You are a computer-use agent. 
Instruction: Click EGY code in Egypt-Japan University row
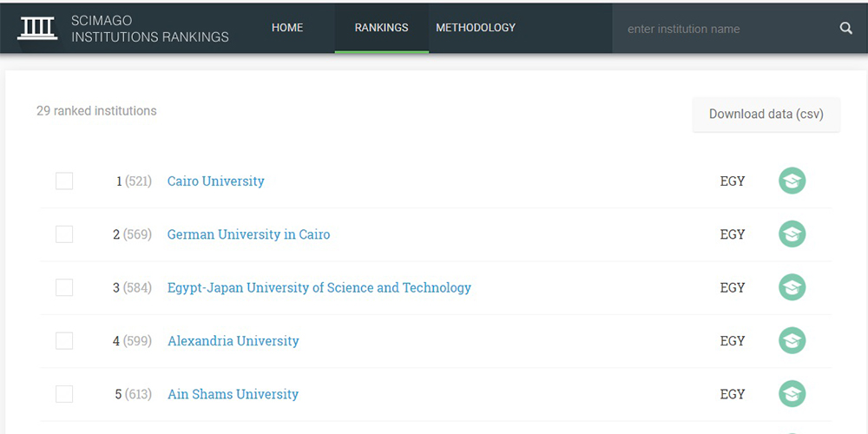tap(733, 287)
